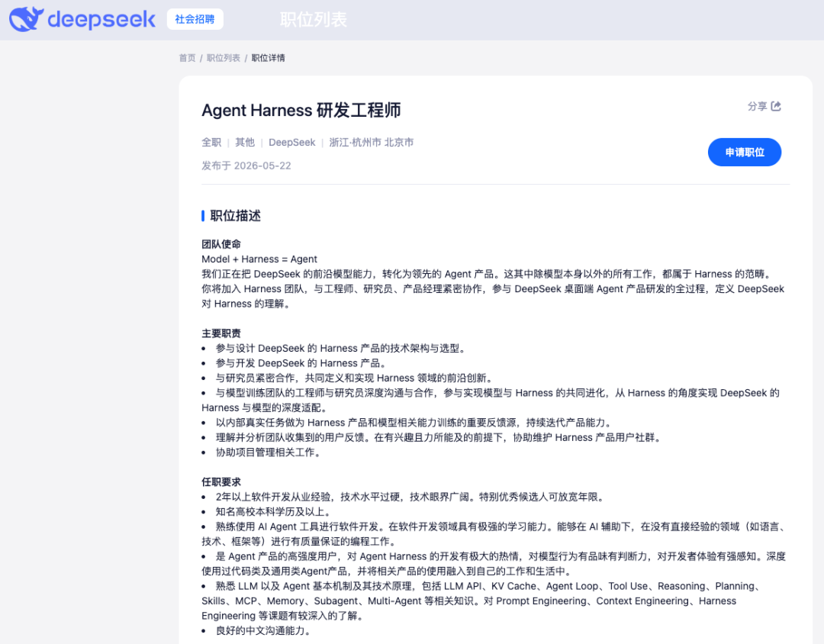Open the 职位列表 navigation tab
Viewport: 824px width, 644px height.
point(314,19)
